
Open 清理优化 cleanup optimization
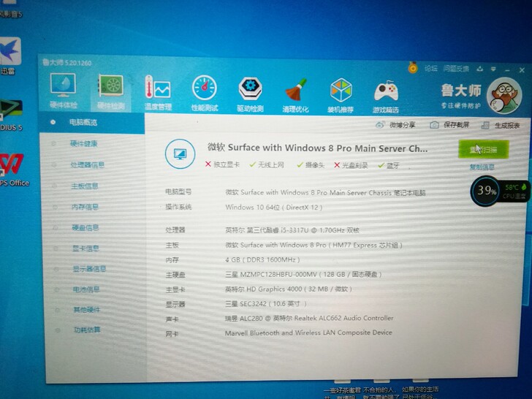pos(295,95)
